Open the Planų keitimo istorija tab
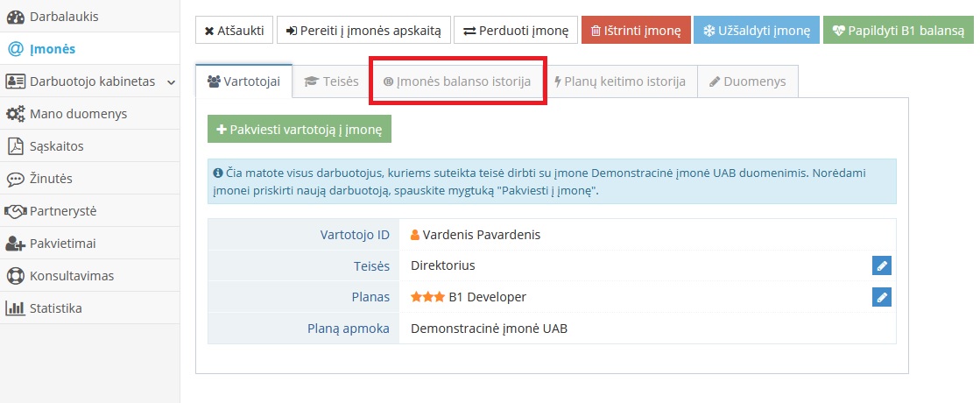This screenshot has width=980, height=403. click(620, 81)
